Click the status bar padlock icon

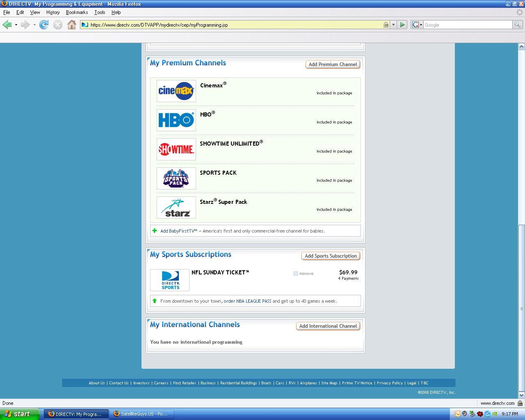(x=520, y=403)
